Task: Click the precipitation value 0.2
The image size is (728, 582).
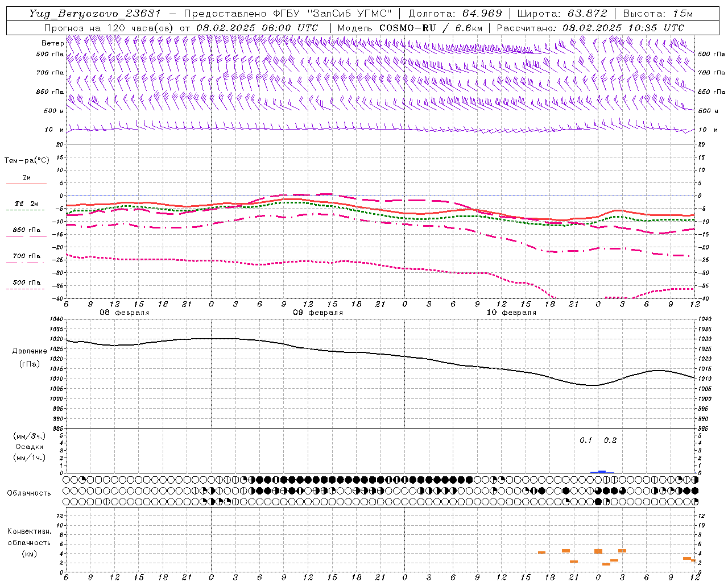Action: point(610,440)
